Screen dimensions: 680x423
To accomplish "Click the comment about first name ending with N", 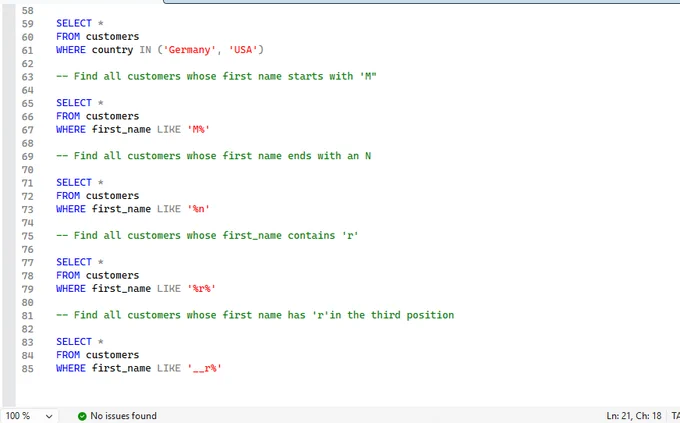I will (x=213, y=156).
